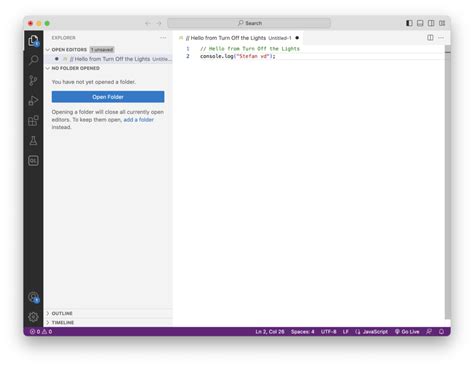Change encoding via UTF-8 status item
Image resolution: width=474 pixels, height=367 pixels.
328,332
